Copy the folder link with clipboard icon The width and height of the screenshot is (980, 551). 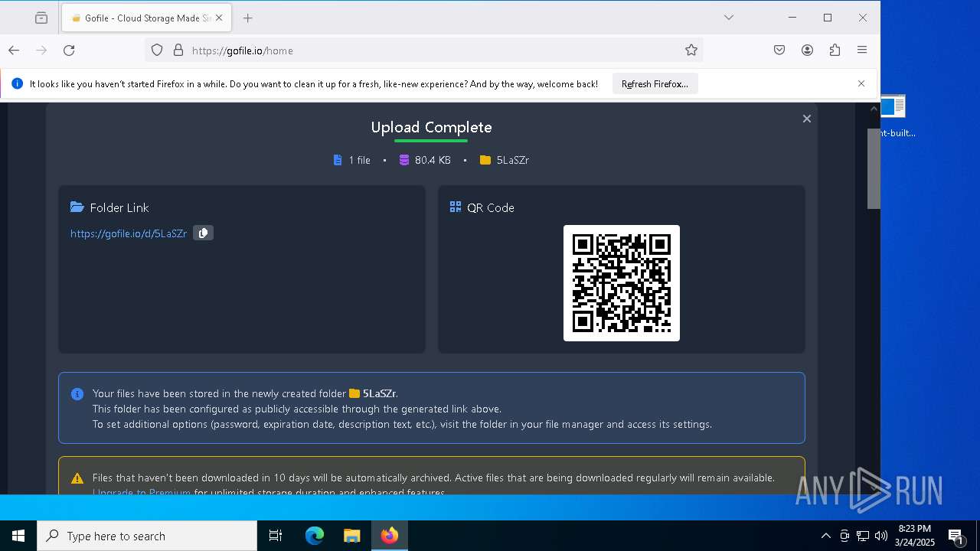coord(203,233)
